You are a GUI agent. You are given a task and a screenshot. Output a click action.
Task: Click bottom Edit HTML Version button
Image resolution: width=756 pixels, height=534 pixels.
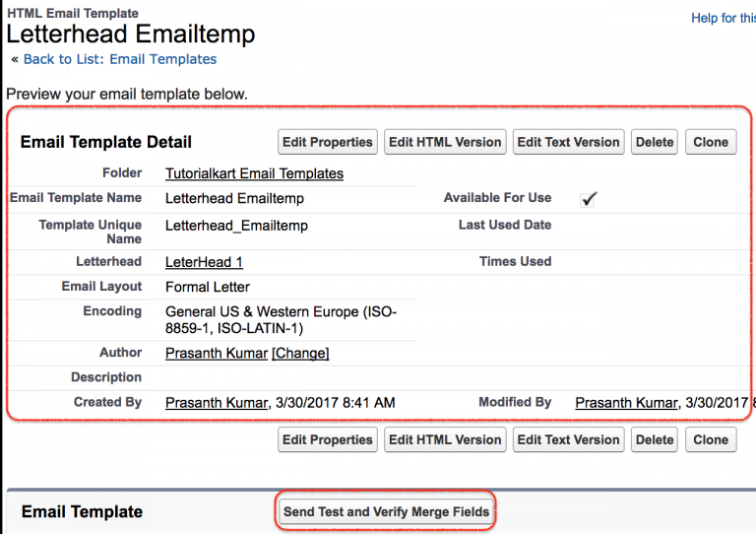pyautogui.click(x=445, y=439)
